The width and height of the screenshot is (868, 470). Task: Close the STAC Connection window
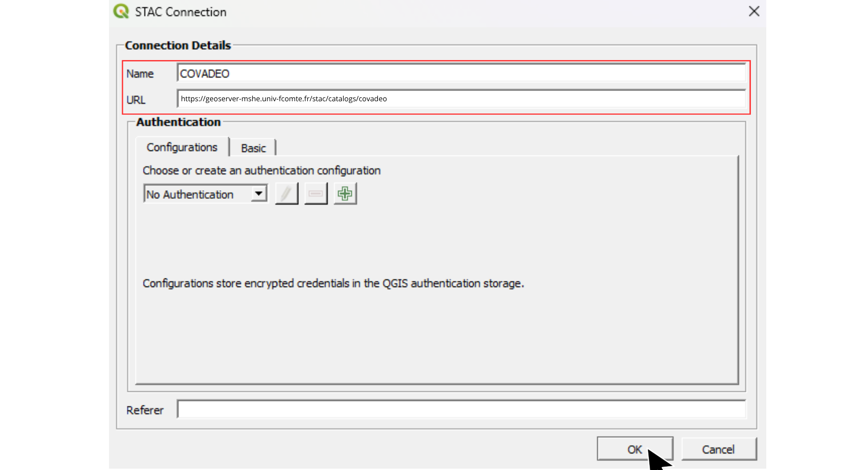tap(754, 11)
